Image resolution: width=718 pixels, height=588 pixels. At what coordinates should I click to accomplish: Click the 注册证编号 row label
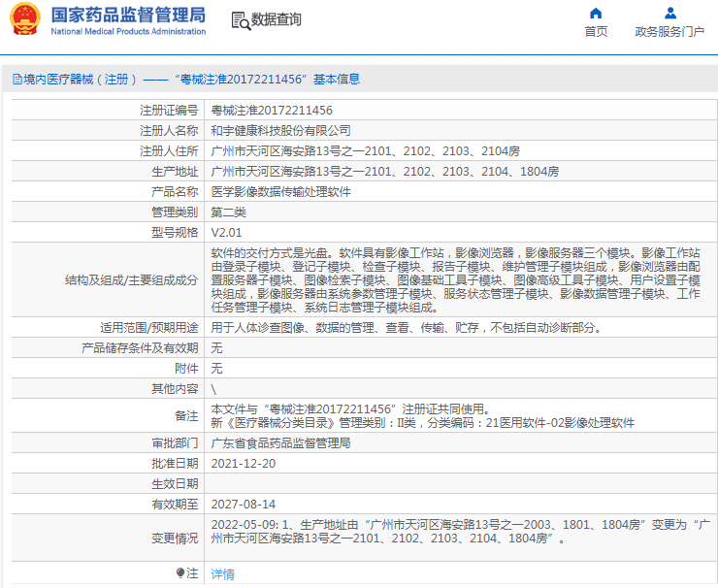[x=169, y=111]
